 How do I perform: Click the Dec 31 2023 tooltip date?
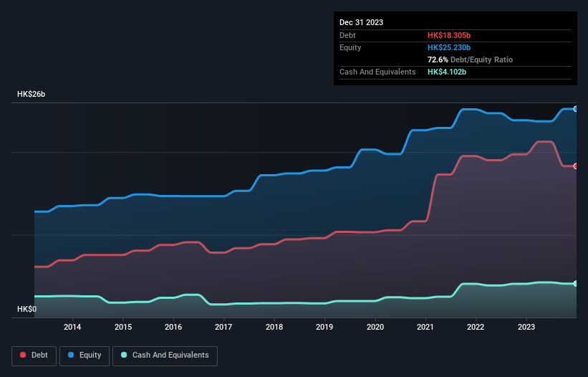click(361, 22)
